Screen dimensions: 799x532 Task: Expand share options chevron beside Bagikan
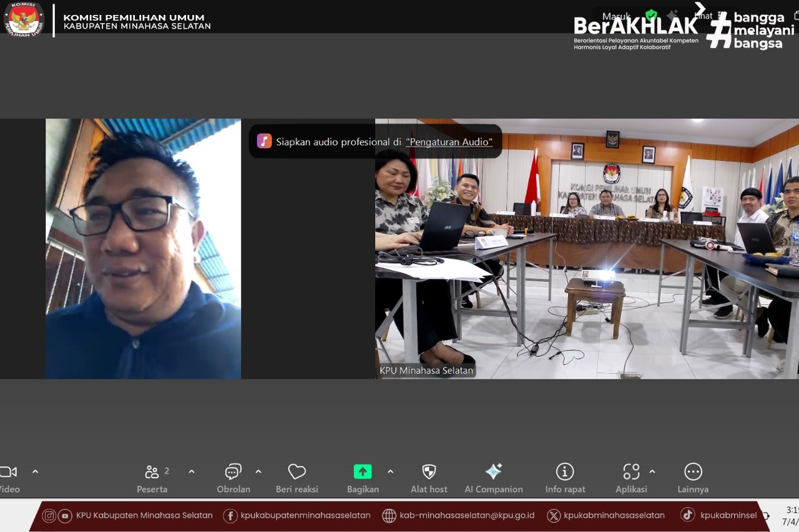coord(391,472)
